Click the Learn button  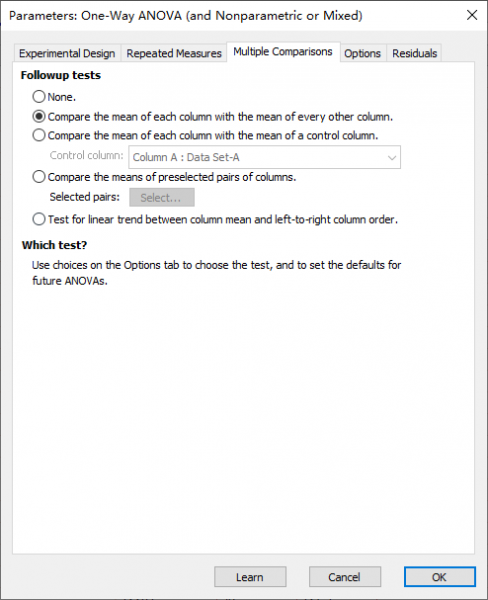click(250, 577)
